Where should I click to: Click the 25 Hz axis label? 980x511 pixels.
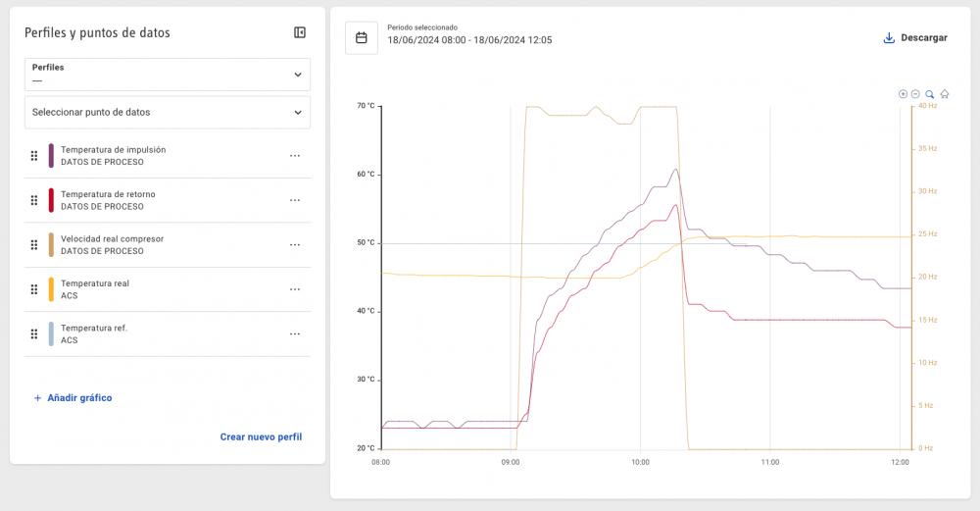click(x=927, y=233)
